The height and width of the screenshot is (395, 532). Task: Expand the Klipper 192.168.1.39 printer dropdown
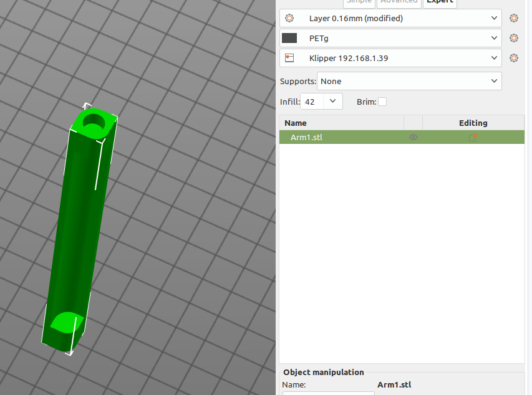coord(494,58)
